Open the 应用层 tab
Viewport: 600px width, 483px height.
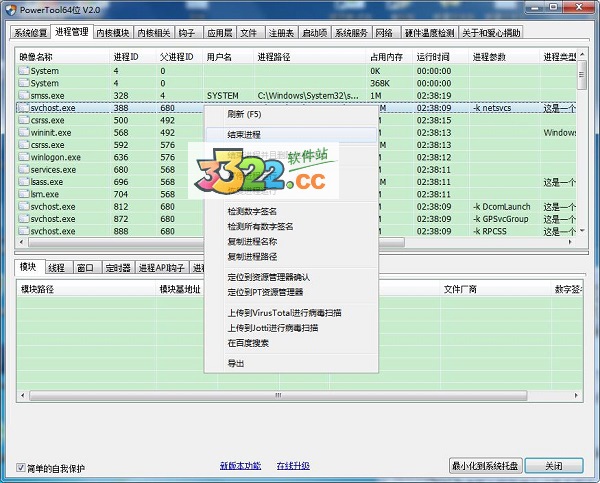[220, 33]
